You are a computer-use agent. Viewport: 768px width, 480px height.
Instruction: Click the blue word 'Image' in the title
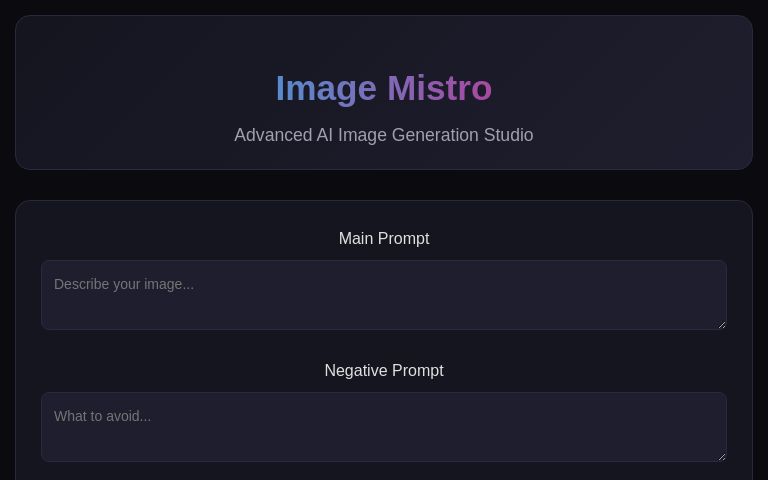click(326, 90)
